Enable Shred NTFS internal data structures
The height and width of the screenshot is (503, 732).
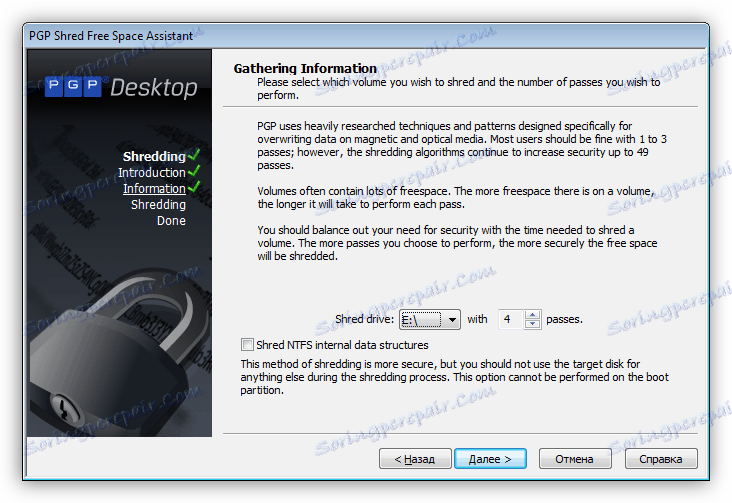(247, 345)
